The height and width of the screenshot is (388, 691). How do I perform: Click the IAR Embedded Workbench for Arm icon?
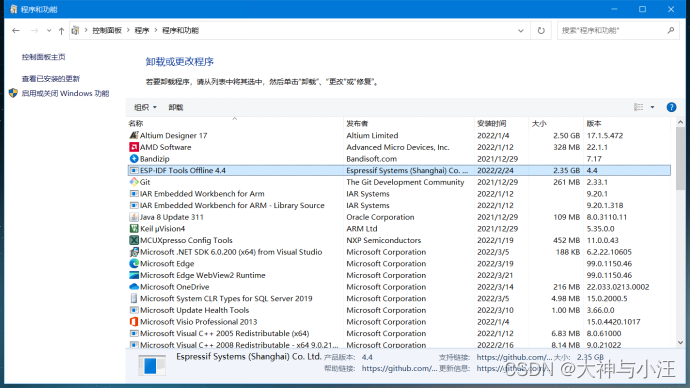click(134, 194)
